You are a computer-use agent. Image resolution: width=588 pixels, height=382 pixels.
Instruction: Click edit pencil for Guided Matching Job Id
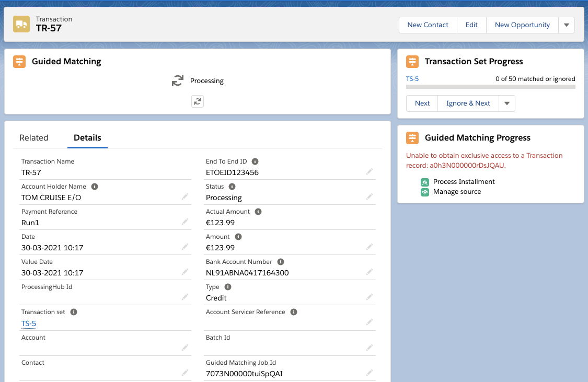coord(370,373)
